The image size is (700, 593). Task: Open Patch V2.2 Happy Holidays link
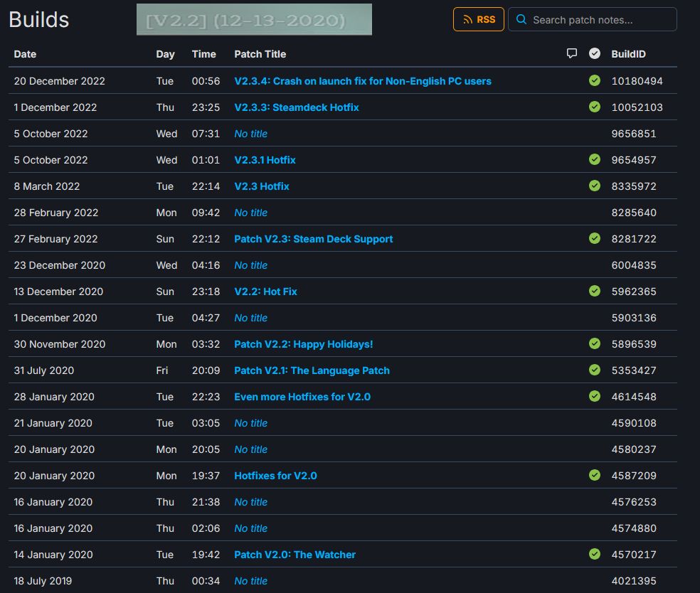click(x=304, y=344)
